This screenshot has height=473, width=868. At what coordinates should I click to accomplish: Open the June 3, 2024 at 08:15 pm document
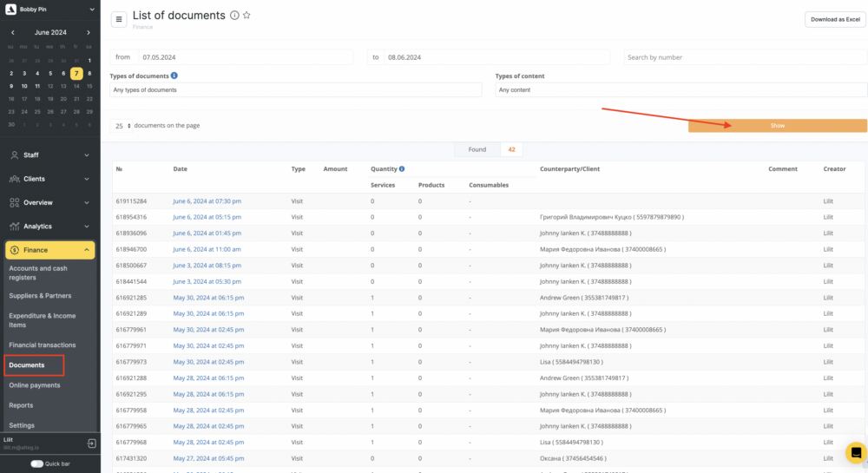pyautogui.click(x=207, y=266)
